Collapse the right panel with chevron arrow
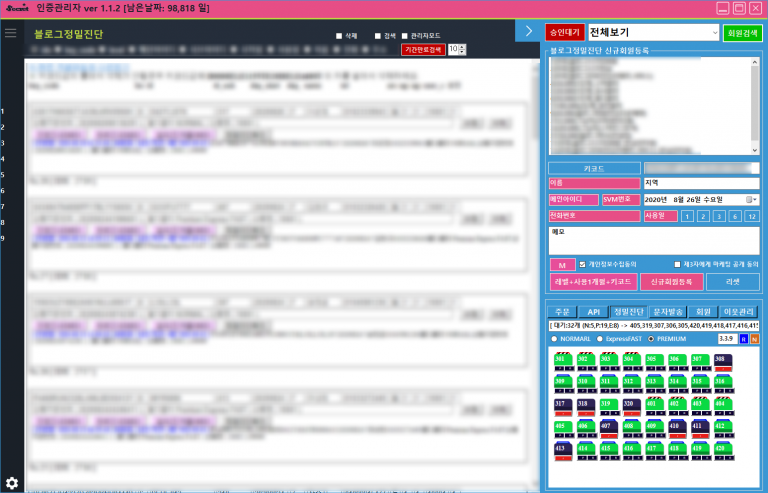 coord(529,32)
